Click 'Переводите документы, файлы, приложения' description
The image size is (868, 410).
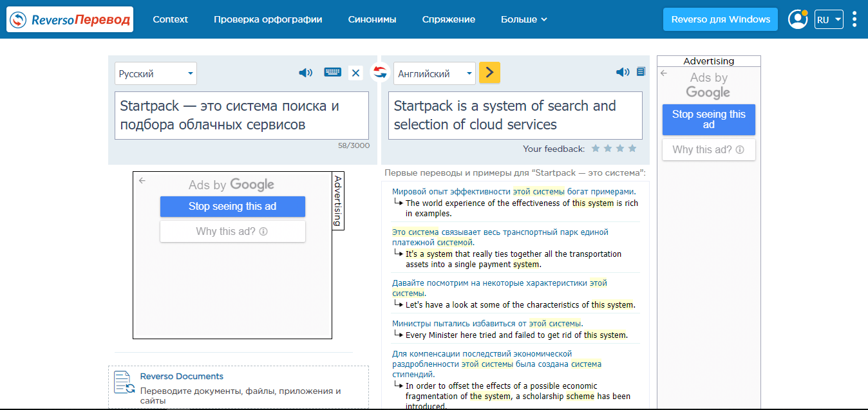click(241, 395)
